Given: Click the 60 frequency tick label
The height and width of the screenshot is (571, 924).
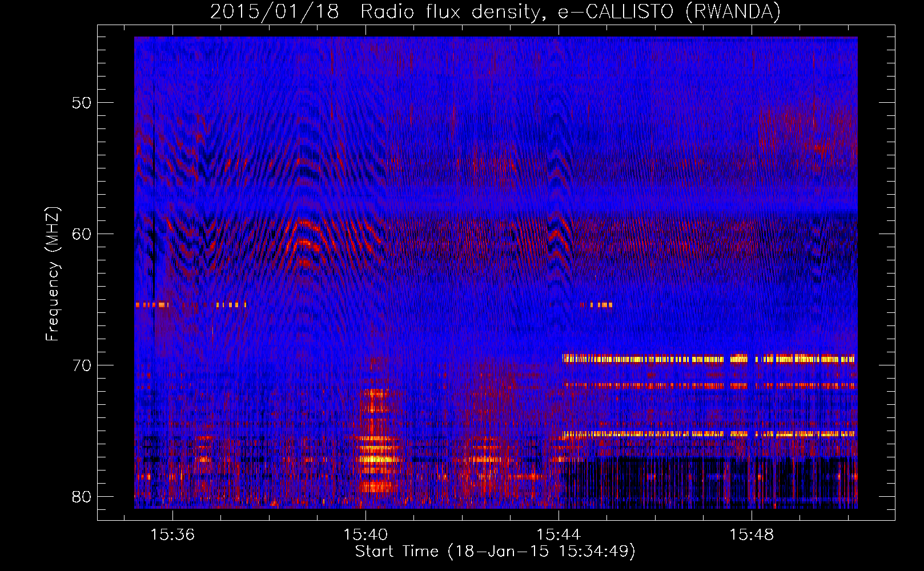Looking at the screenshot, I should (x=82, y=234).
